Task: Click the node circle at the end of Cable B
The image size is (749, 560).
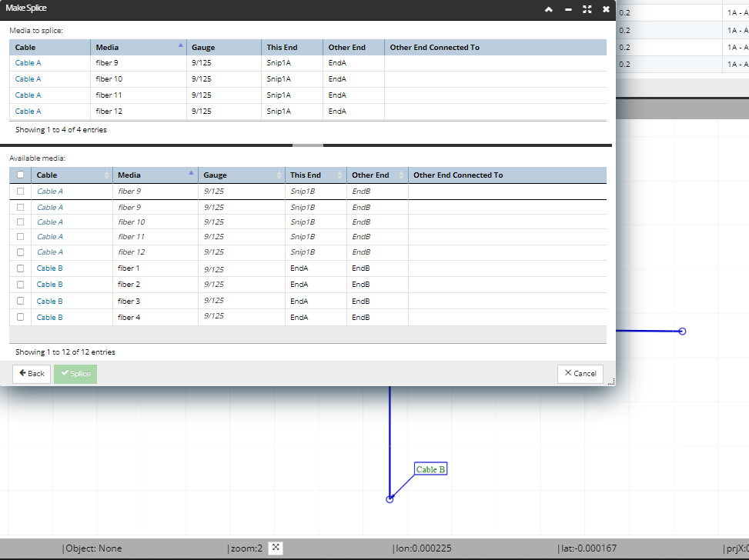Action: pos(390,499)
